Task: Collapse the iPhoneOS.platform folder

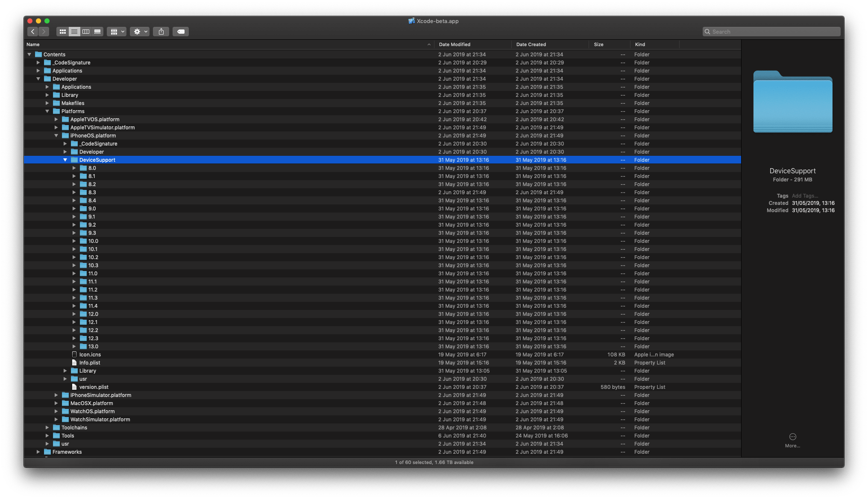Action: (56, 136)
